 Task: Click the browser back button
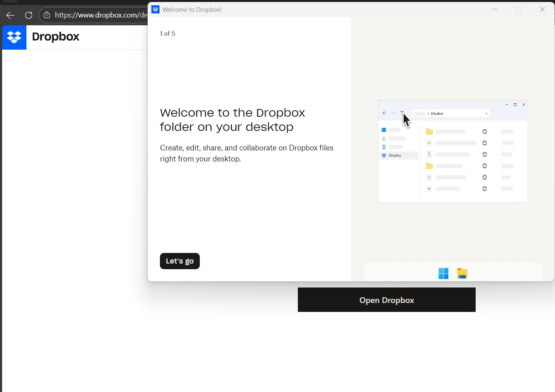click(10, 15)
